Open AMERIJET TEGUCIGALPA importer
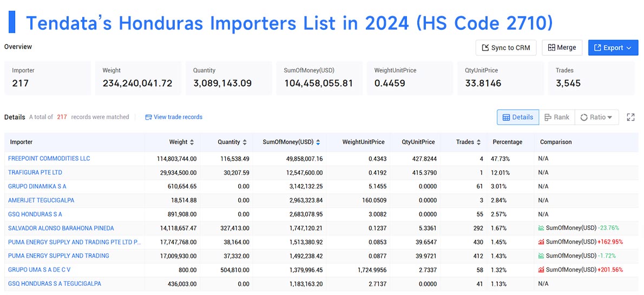This screenshot has height=295, width=644. pyautogui.click(x=41, y=200)
